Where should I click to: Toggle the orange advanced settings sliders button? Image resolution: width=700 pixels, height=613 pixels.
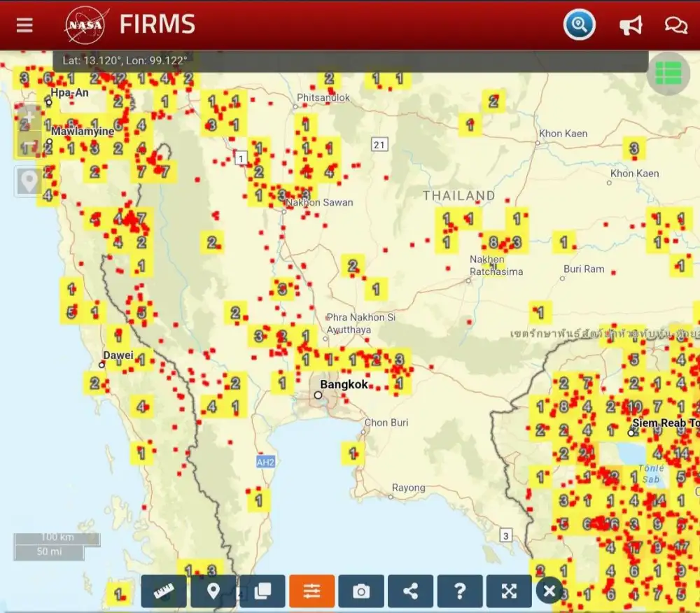312,591
